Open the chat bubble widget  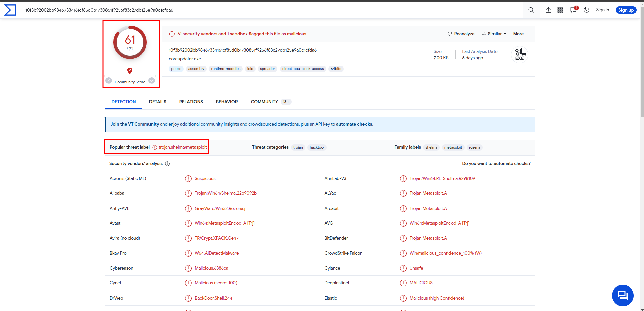click(x=622, y=296)
